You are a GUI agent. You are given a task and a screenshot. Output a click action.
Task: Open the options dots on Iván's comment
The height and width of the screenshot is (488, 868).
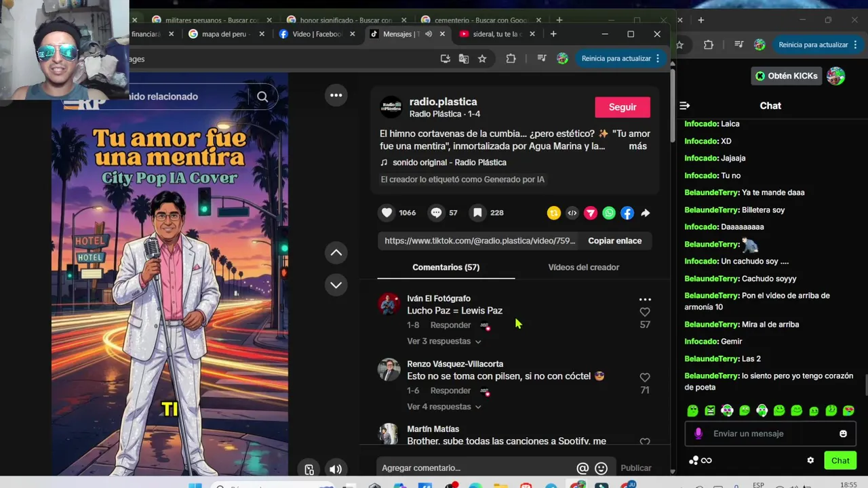coord(645,299)
